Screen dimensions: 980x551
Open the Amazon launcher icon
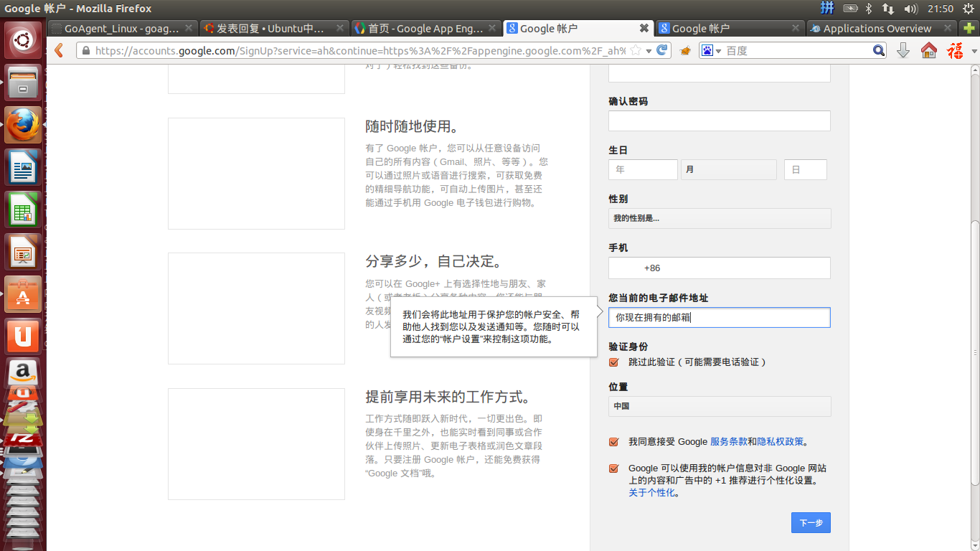pyautogui.click(x=23, y=373)
